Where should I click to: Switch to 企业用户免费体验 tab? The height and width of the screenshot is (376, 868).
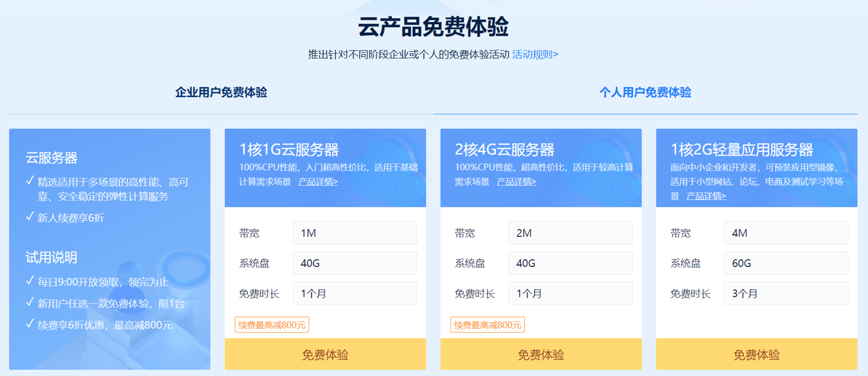tap(221, 92)
